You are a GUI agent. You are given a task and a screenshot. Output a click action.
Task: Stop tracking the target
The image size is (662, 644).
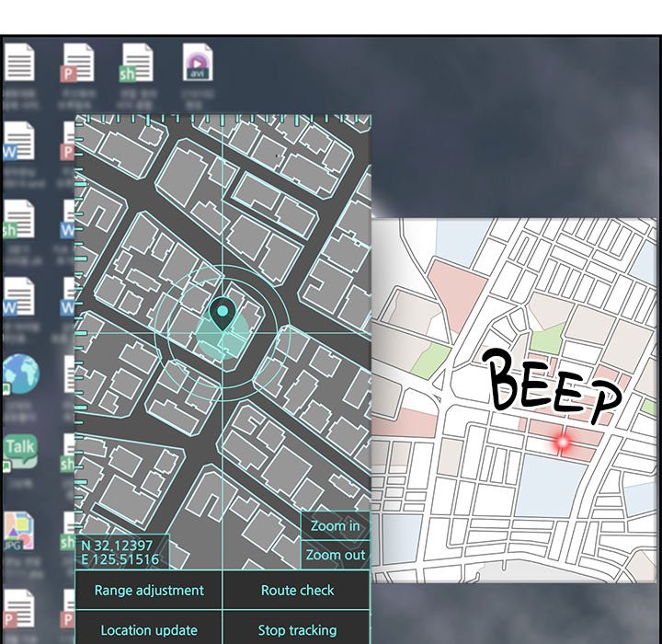(297, 628)
